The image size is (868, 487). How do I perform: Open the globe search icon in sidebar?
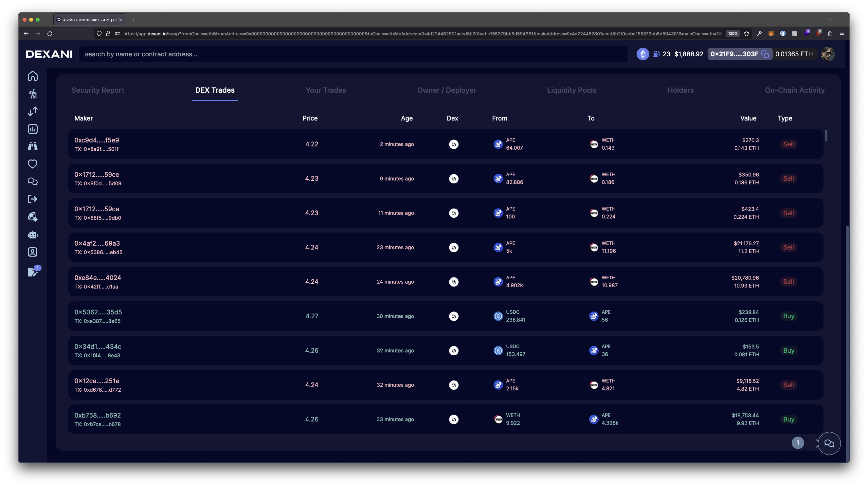(x=33, y=216)
